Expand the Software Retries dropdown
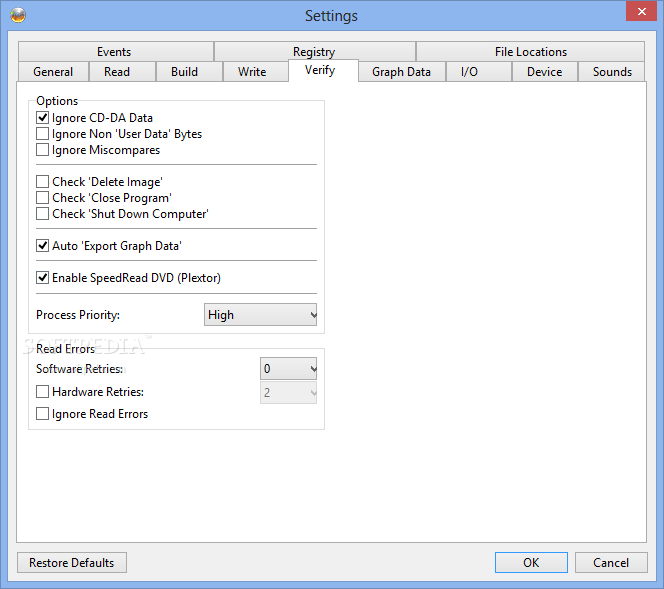 coord(288,368)
